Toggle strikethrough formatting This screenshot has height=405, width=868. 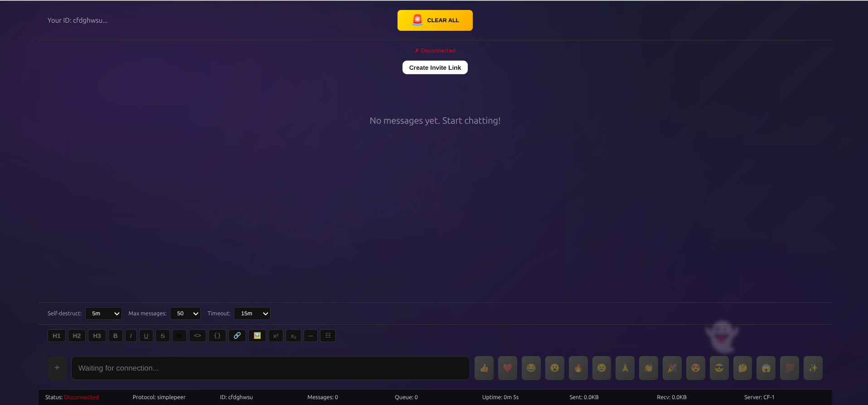pos(163,336)
